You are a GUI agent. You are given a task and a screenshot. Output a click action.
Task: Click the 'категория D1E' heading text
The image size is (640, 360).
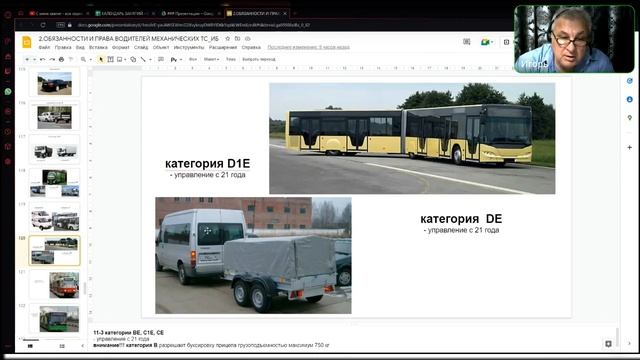tap(207, 164)
